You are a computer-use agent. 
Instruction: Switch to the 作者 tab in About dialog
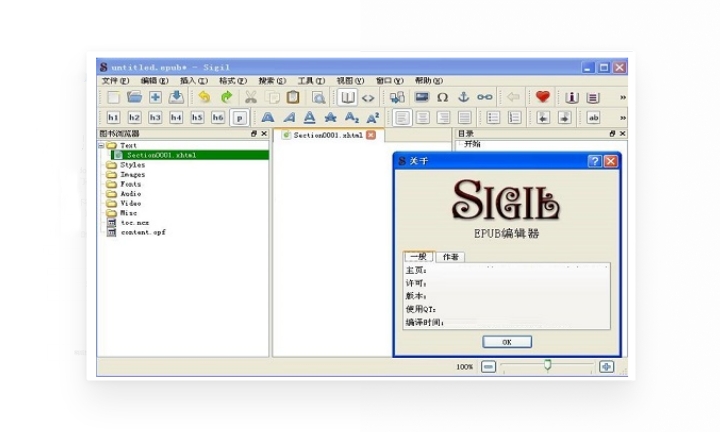click(450, 257)
